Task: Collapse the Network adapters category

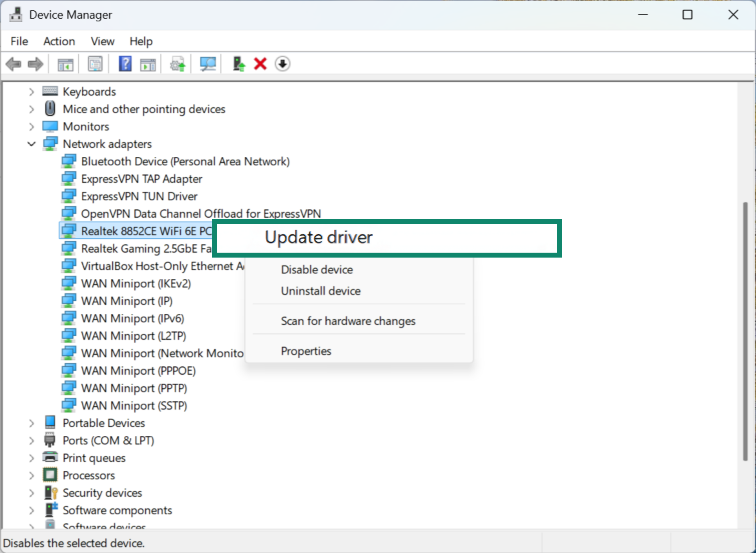Action: click(31, 144)
